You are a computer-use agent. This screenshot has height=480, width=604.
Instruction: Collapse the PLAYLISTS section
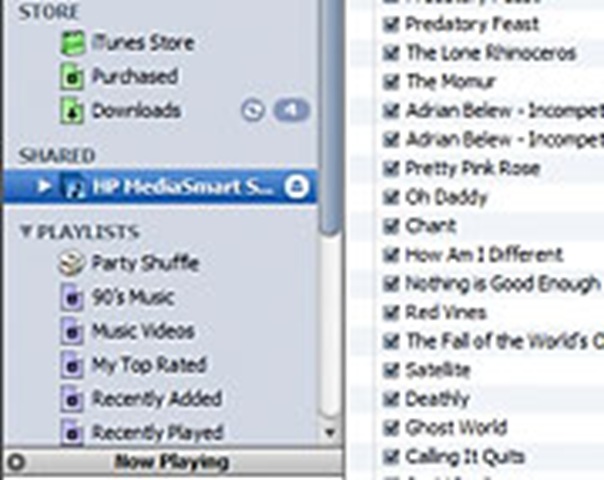pos(25,231)
